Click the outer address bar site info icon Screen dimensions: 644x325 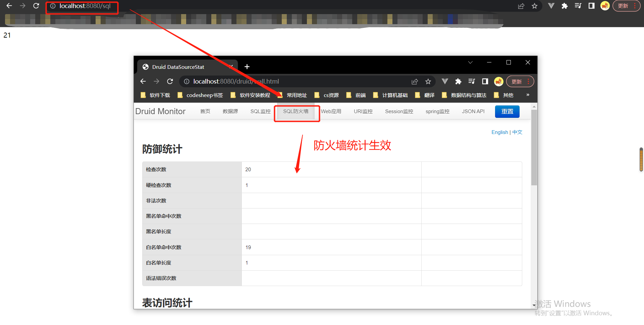coord(53,6)
